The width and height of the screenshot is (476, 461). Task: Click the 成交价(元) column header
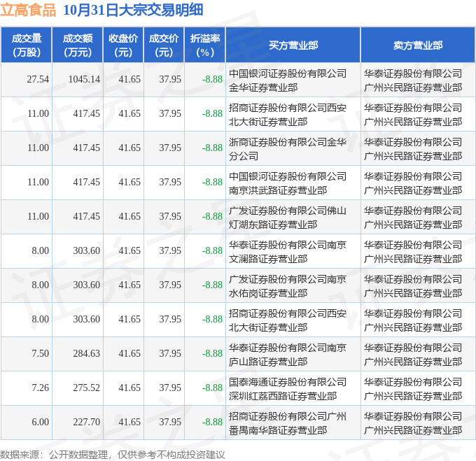coord(164,45)
